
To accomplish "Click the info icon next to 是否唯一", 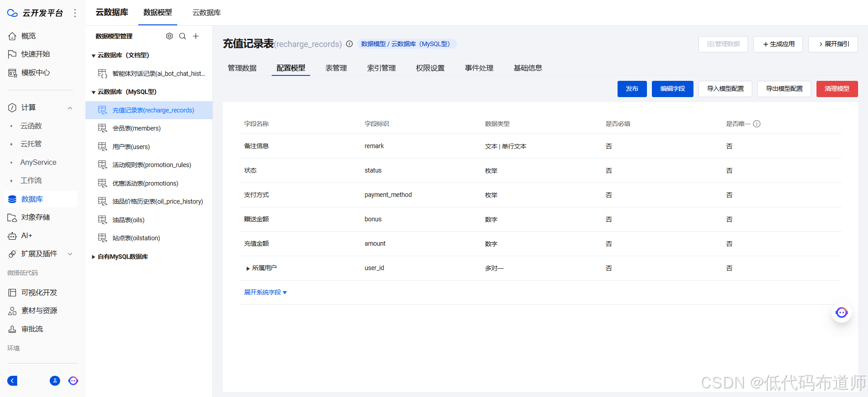I will [757, 124].
